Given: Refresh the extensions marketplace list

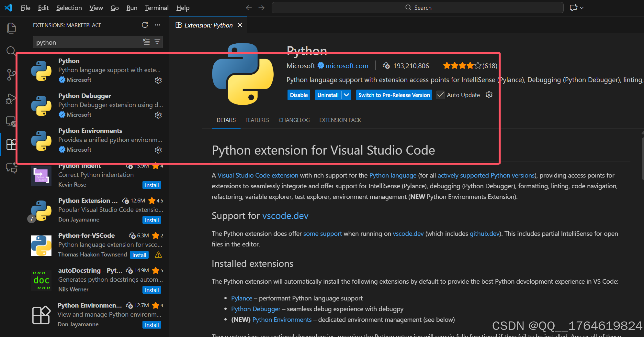Looking at the screenshot, I should (x=145, y=25).
